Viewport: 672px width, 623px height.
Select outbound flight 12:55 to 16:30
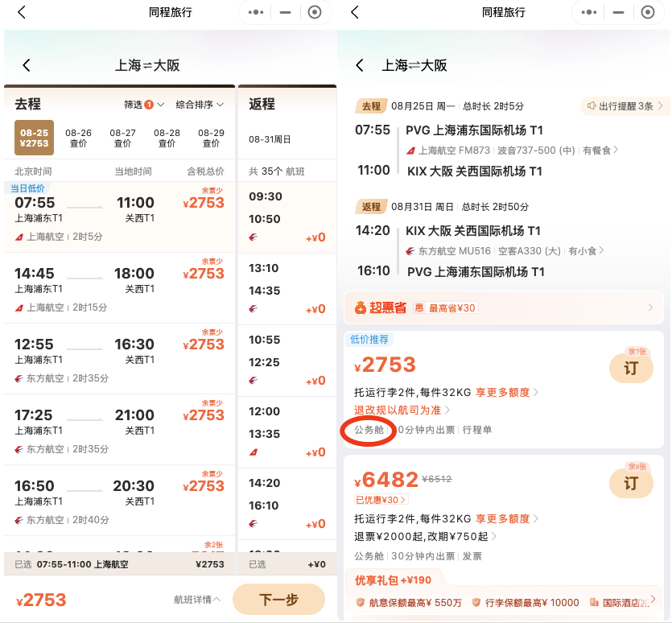coord(120,359)
